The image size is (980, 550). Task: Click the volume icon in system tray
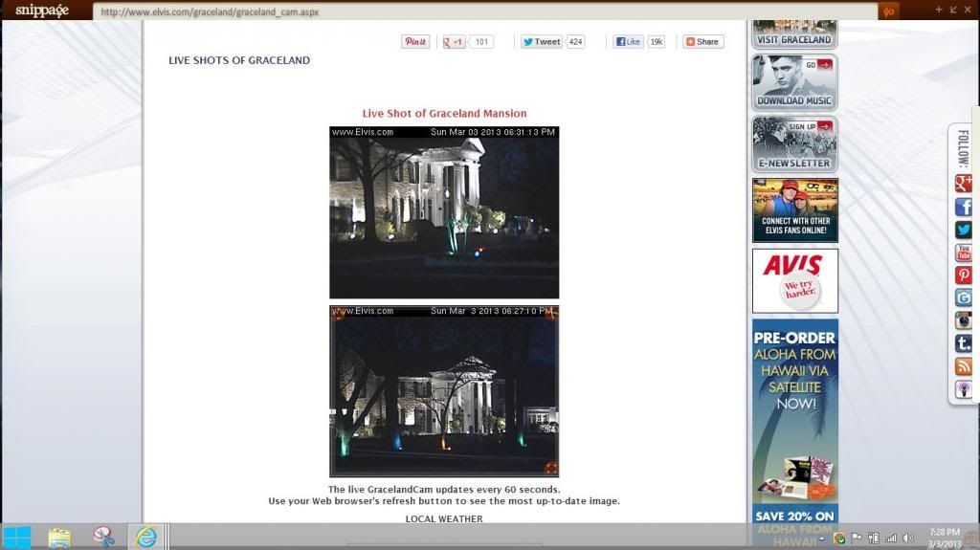[x=907, y=539]
